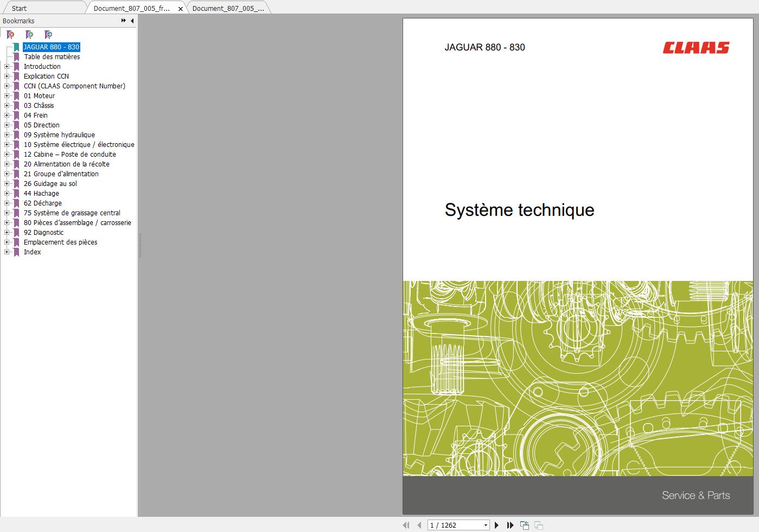The width and height of the screenshot is (759, 532).
Task: Click the previous view icon
Action: 525,525
